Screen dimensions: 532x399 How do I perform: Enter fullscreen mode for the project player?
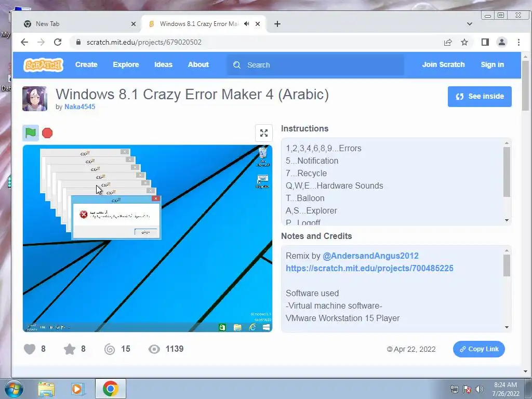263,132
